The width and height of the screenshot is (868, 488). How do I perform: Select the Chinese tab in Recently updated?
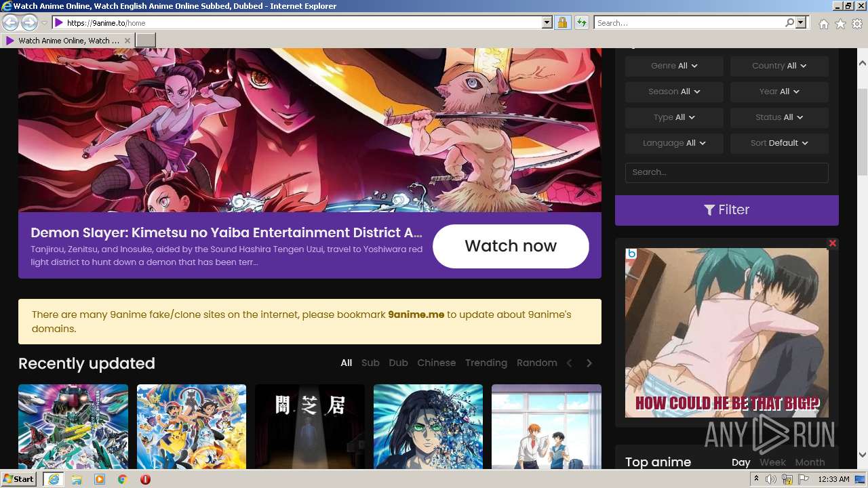click(437, 363)
